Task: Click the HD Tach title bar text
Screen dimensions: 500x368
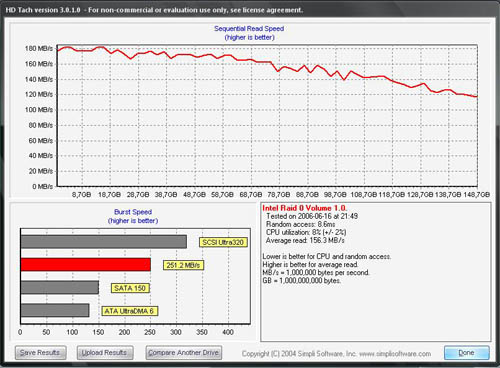Action: tap(154, 10)
